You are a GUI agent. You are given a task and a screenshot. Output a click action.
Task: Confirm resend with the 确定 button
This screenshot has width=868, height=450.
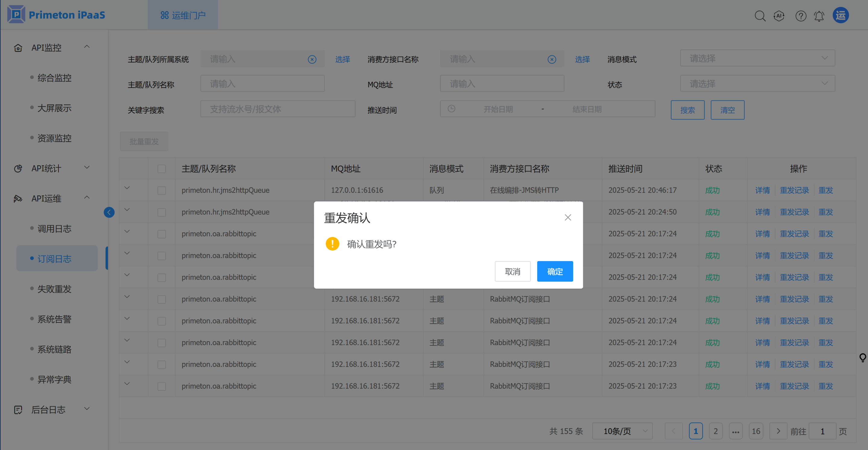coord(555,272)
